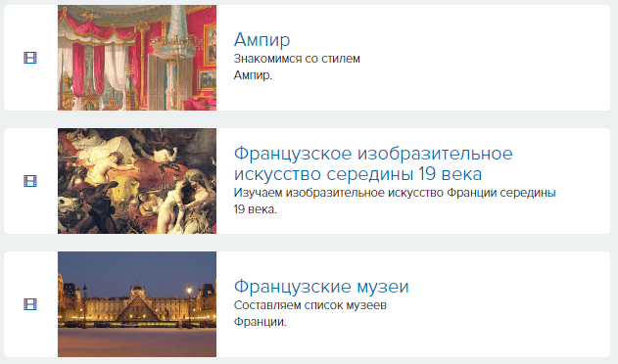Viewport: 618px width, 364px height.
Task: Click the video icon next to Французские музеи
Action: pos(30,304)
